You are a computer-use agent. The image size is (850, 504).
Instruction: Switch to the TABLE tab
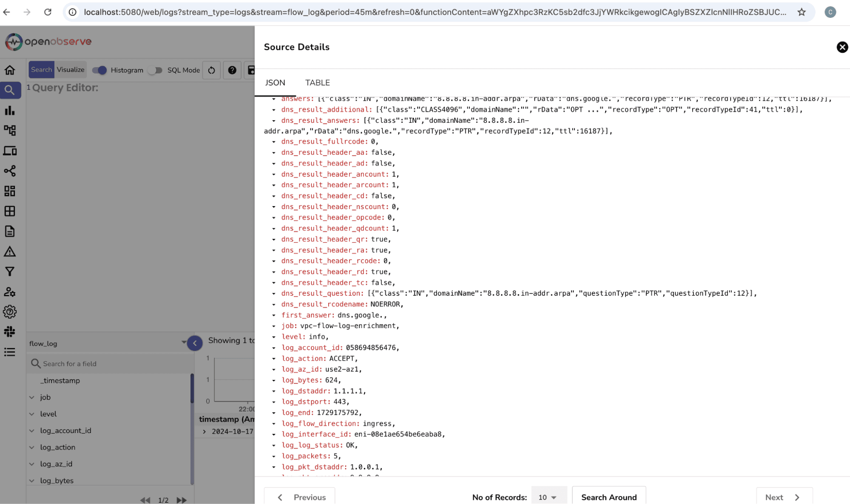[317, 82]
